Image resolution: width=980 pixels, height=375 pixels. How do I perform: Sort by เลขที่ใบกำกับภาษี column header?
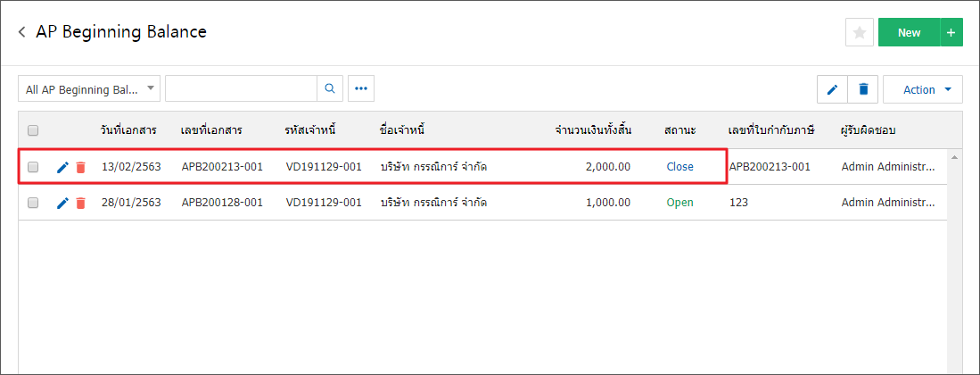pyautogui.click(x=772, y=130)
